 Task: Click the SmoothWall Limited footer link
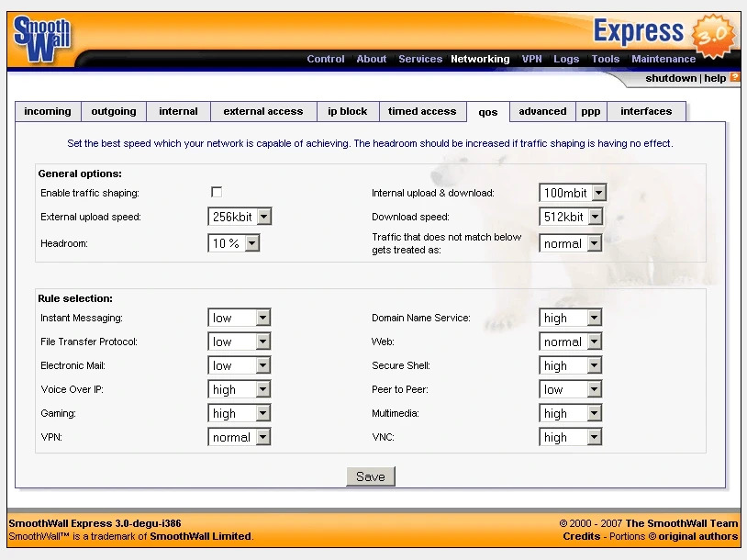[x=201, y=536]
